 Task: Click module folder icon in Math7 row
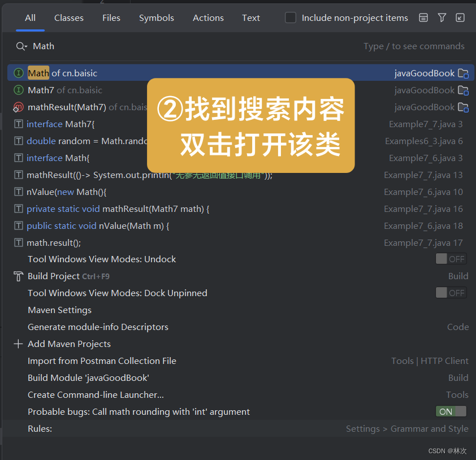pyautogui.click(x=463, y=90)
